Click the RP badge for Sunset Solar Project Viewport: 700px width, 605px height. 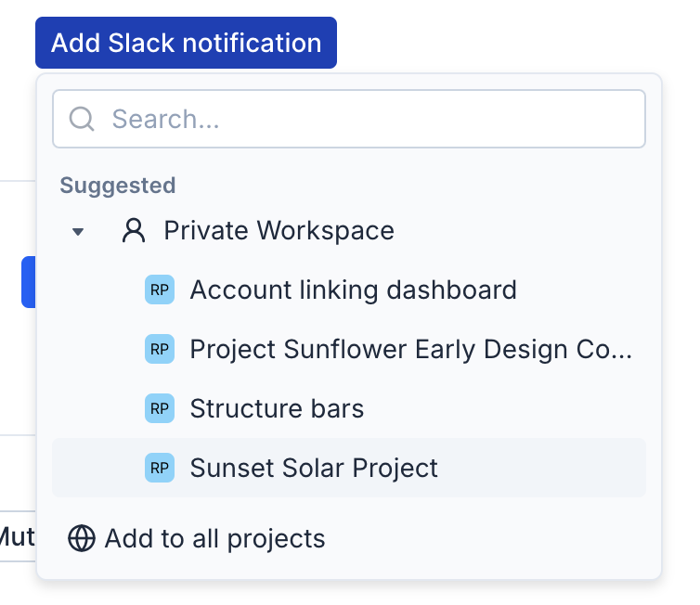pyautogui.click(x=160, y=469)
